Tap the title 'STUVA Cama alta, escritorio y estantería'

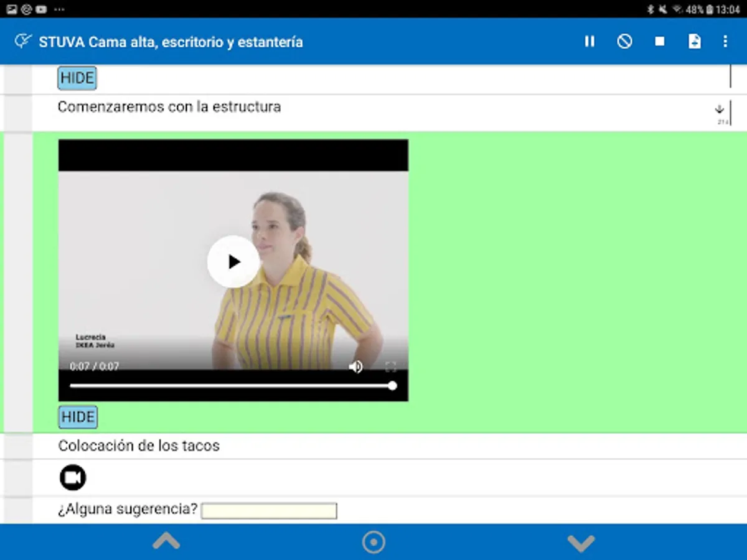171,42
